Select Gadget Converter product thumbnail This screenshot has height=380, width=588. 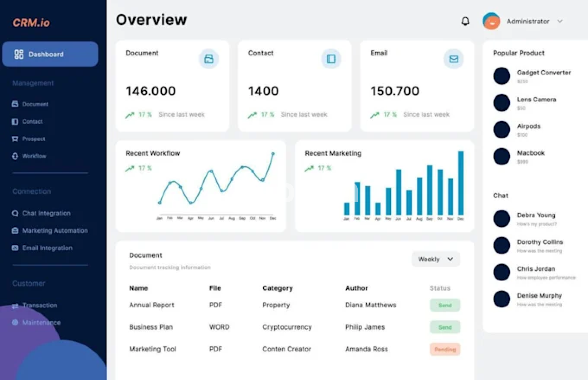(502, 76)
